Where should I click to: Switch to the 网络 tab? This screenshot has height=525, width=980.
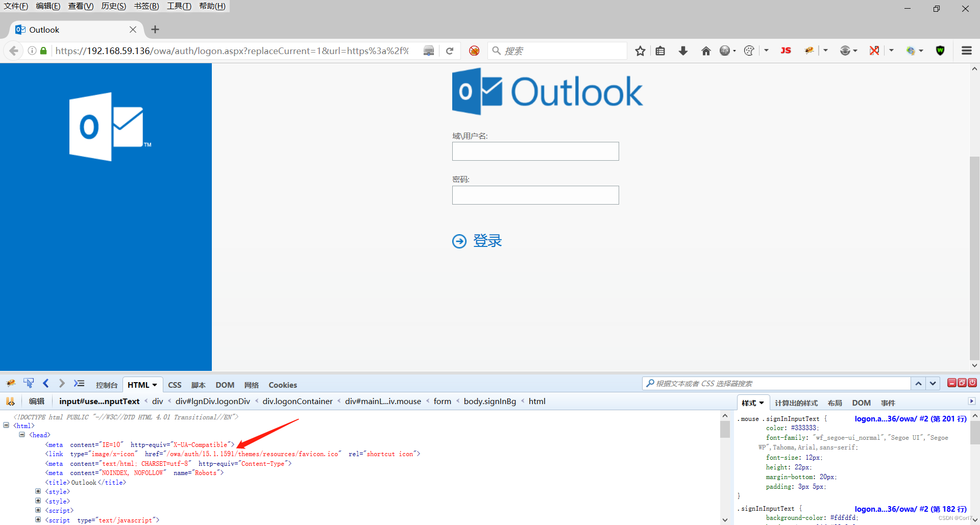251,385
